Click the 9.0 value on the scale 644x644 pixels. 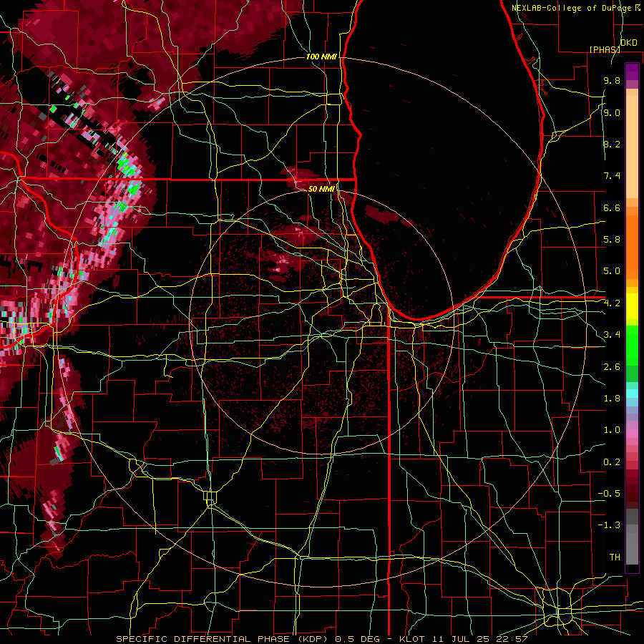612,112
